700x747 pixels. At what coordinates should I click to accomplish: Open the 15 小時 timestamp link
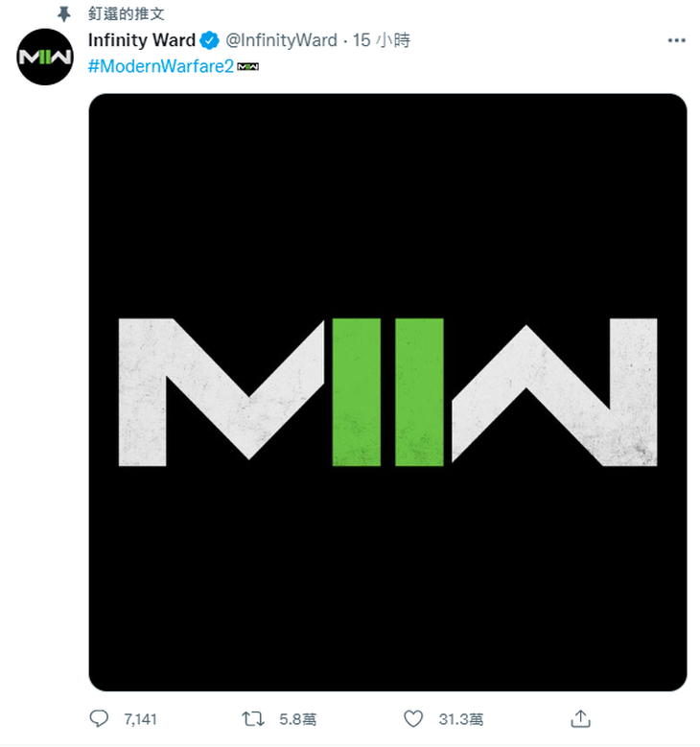coord(382,40)
